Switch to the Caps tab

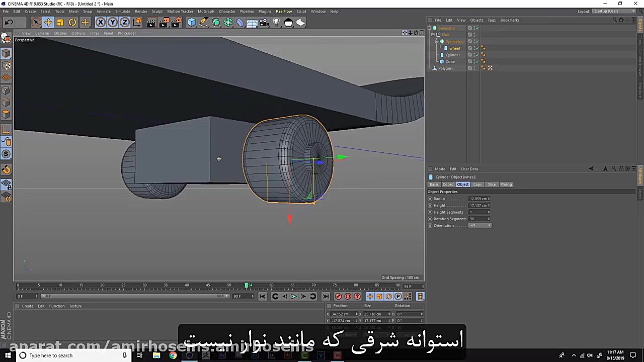click(x=477, y=184)
